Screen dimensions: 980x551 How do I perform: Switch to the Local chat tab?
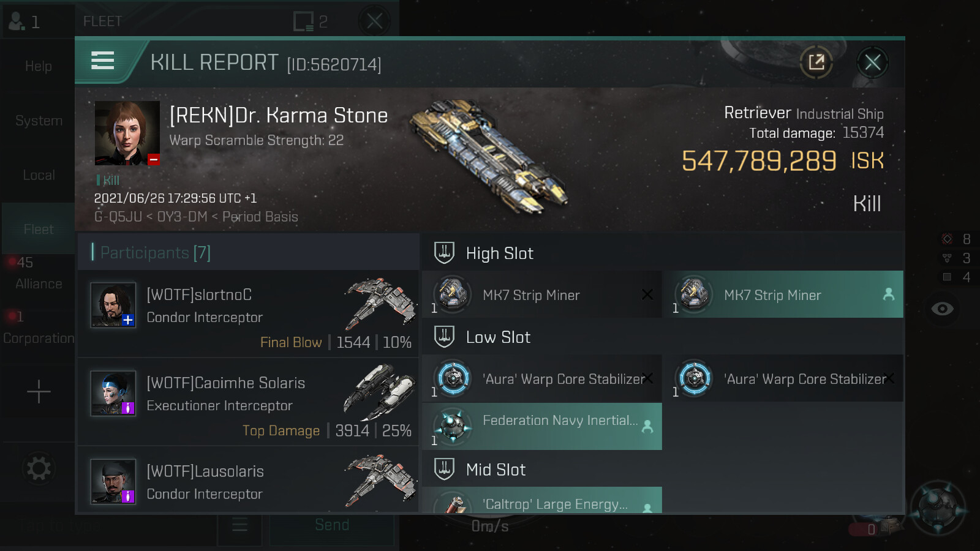[x=39, y=175]
